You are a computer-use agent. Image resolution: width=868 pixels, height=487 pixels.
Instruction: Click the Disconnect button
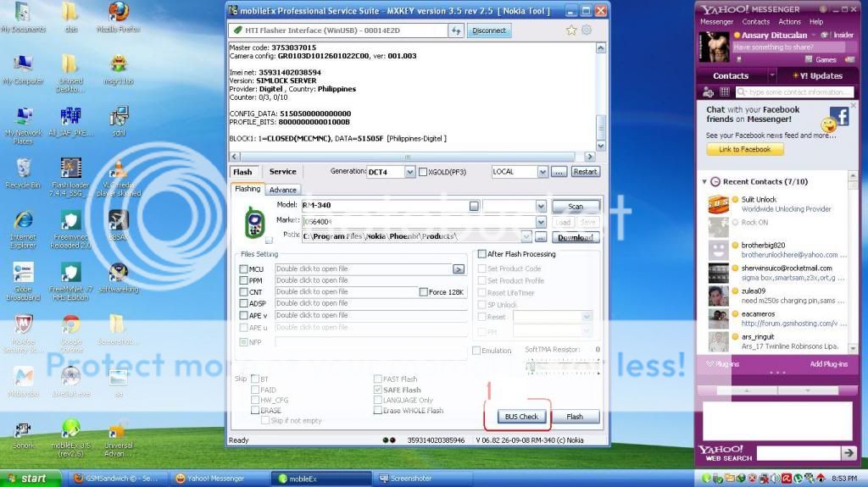point(489,30)
